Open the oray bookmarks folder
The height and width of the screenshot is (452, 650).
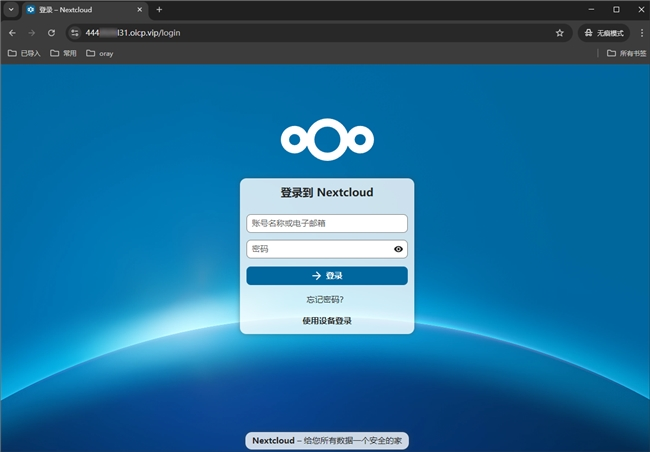100,53
